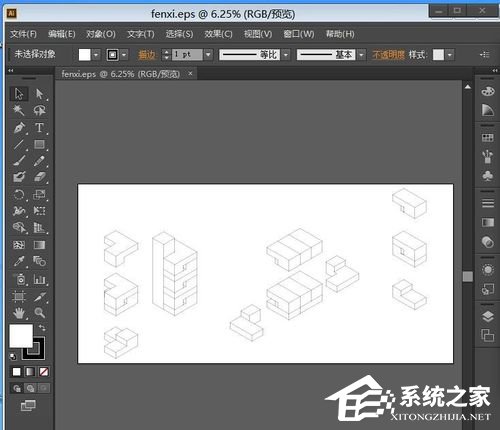Open the 编辑(E) menu

coord(62,34)
